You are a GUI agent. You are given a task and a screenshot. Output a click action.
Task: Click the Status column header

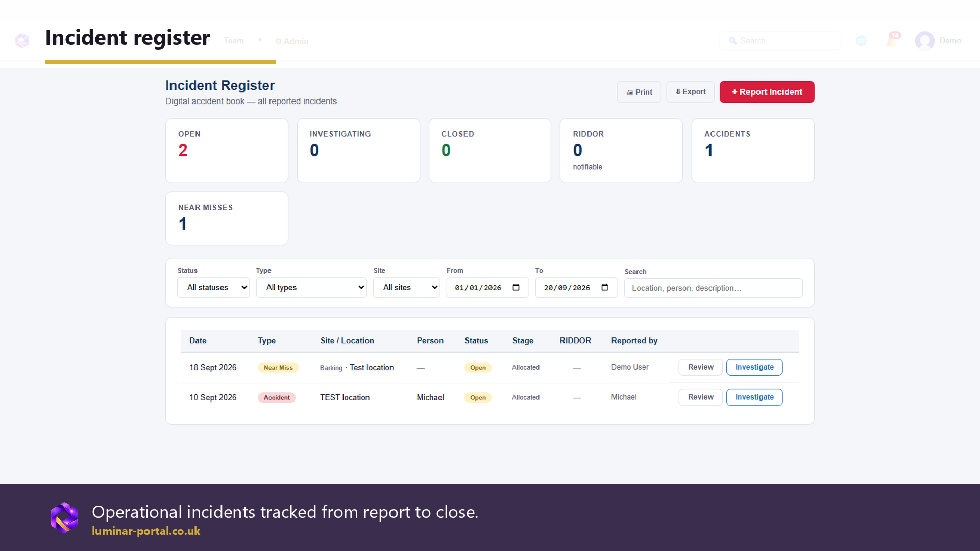(x=476, y=341)
